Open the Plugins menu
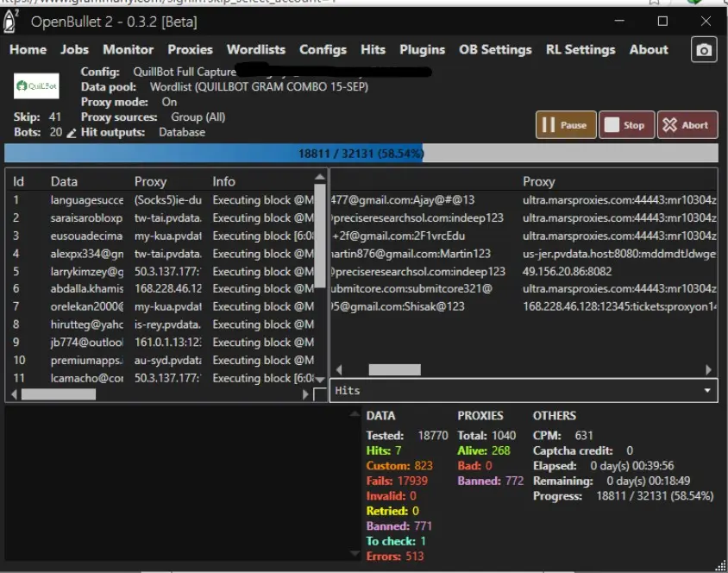The height and width of the screenshot is (573, 728). pos(422,50)
